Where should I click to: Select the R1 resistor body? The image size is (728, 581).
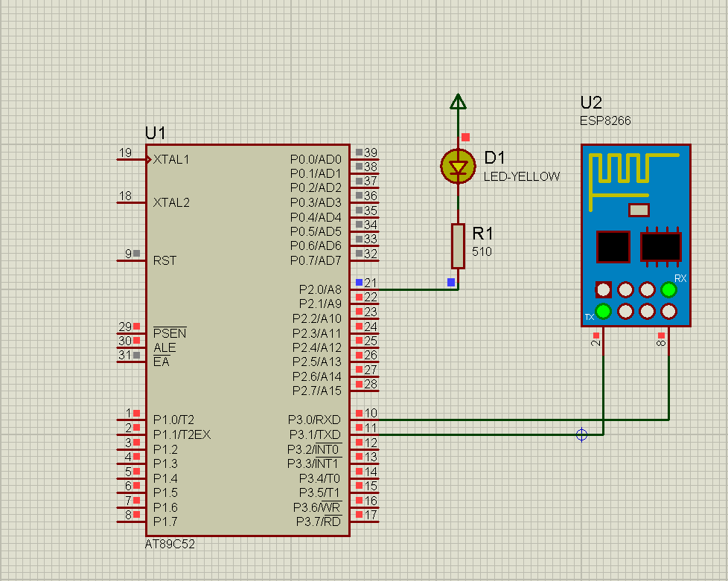click(459, 246)
